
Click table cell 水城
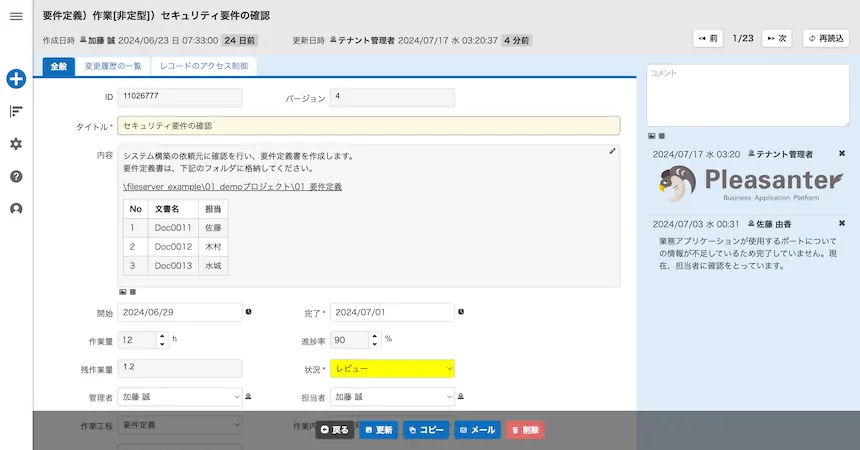213,266
